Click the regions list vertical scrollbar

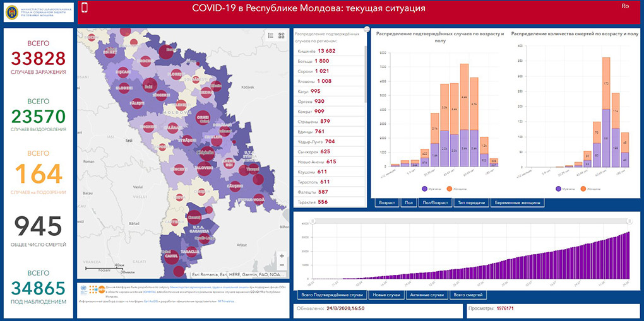[366, 69]
